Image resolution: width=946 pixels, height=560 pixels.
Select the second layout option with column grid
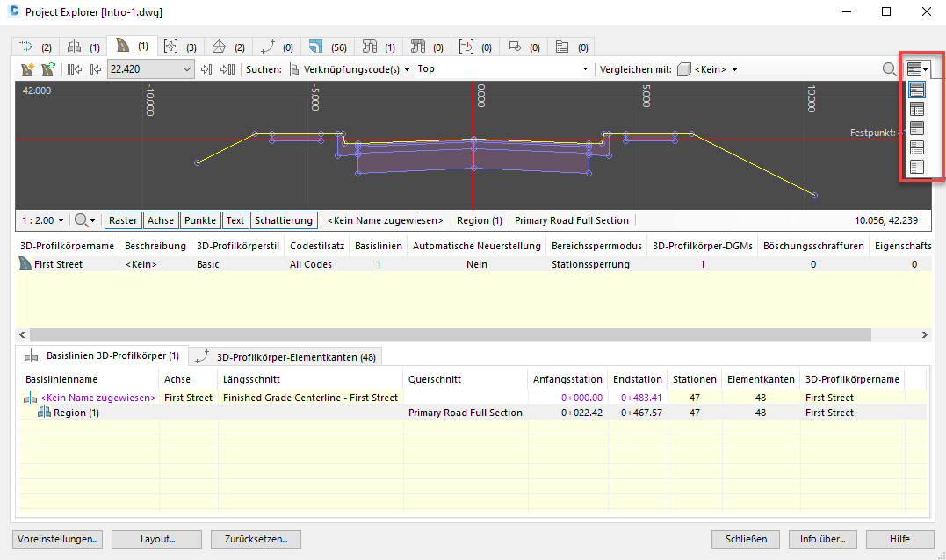point(916,109)
